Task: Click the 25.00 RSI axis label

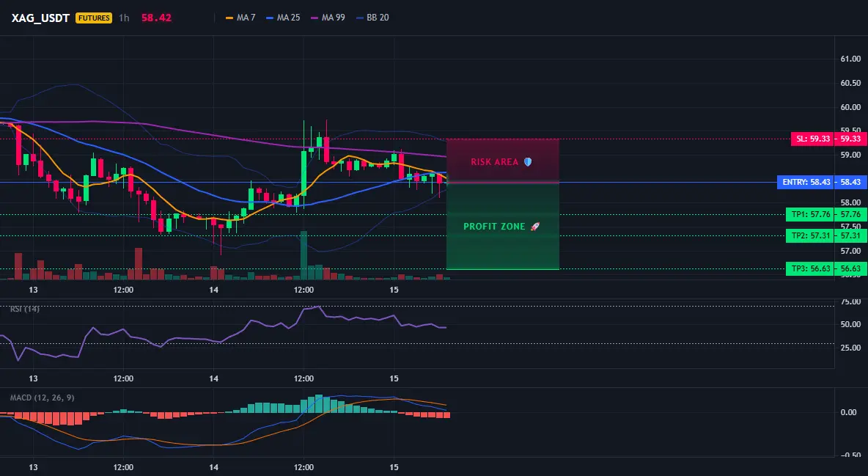Action: click(850, 348)
